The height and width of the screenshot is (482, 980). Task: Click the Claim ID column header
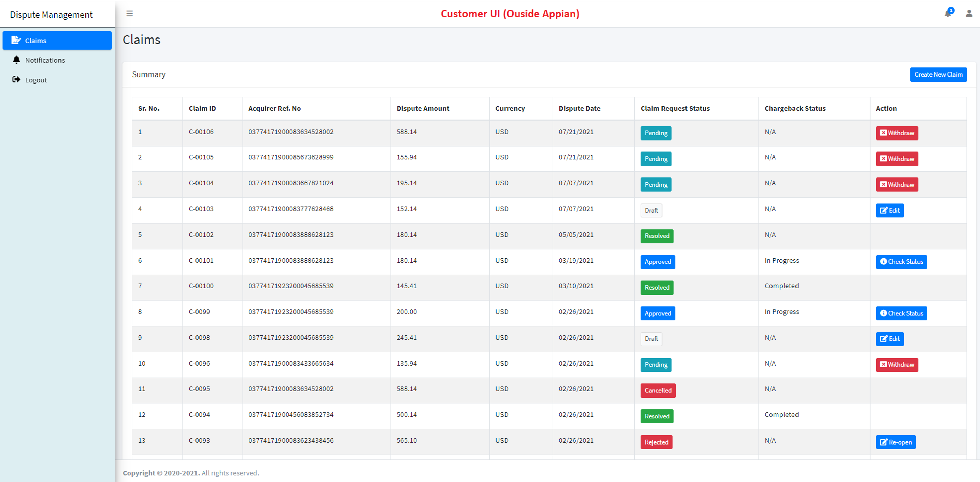pyautogui.click(x=202, y=108)
